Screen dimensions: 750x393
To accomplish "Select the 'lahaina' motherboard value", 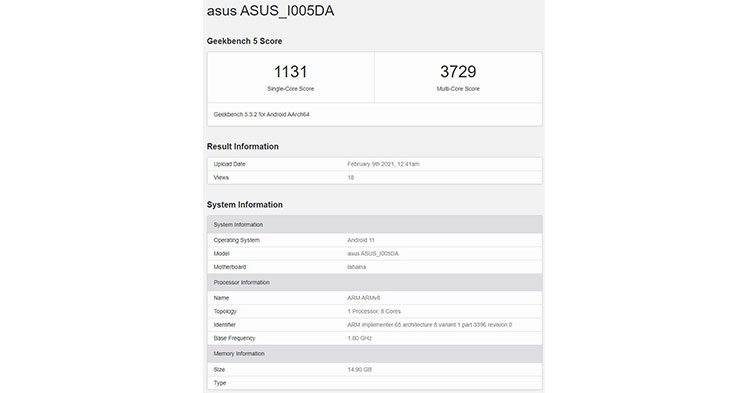I will pos(356,267).
